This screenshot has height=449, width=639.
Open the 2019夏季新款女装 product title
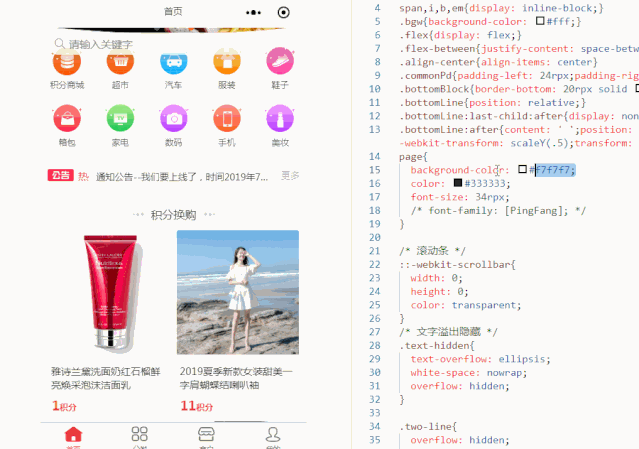[236, 378]
